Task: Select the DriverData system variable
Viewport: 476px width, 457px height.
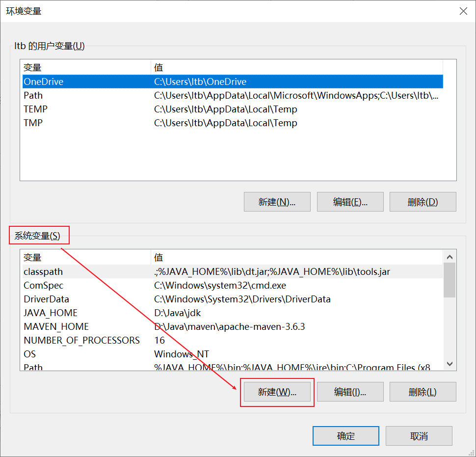Action: tap(233, 299)
